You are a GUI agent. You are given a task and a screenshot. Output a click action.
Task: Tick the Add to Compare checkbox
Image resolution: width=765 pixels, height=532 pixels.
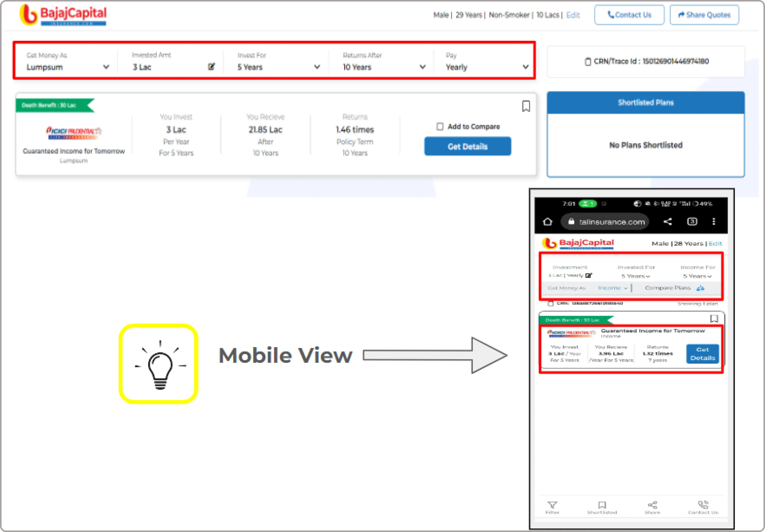point(440,127)
